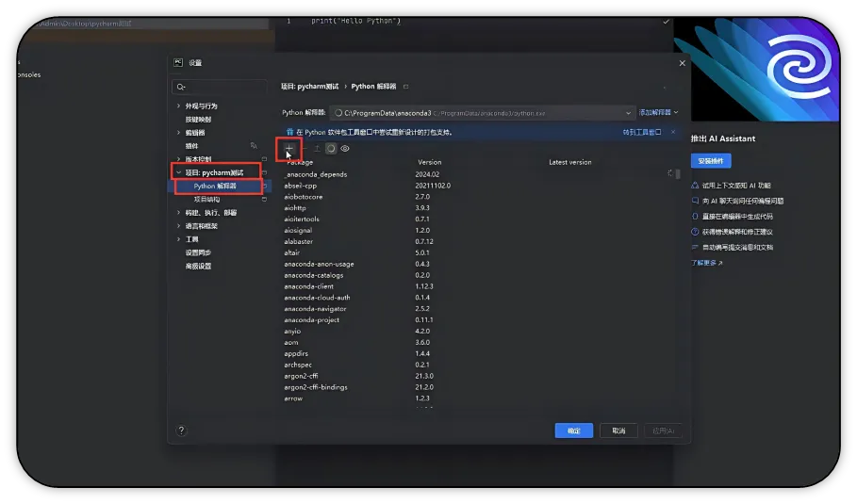Toggle the eye icon showing early releases
This screenshot has width=857, height=504.
[345, 149]
